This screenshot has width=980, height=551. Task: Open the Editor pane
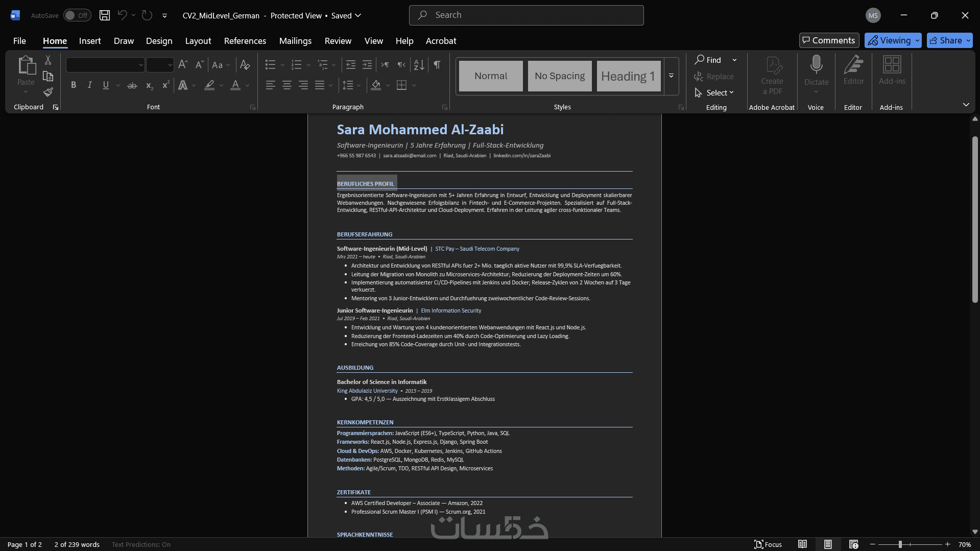click(x=853, y=70)
